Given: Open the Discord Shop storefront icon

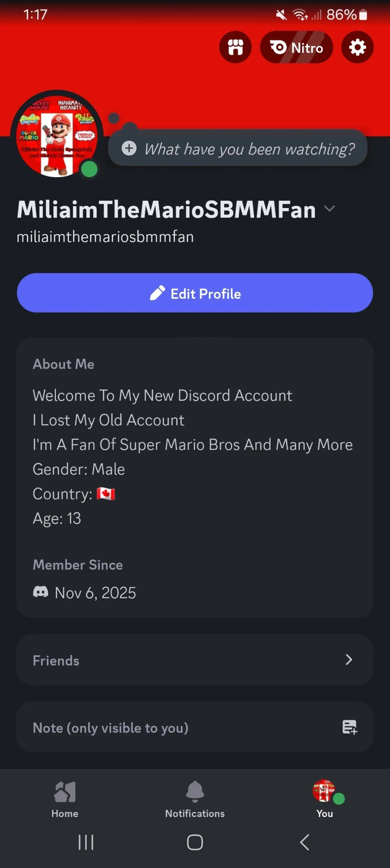Looking at the screenshot, I should coord(235,47).
